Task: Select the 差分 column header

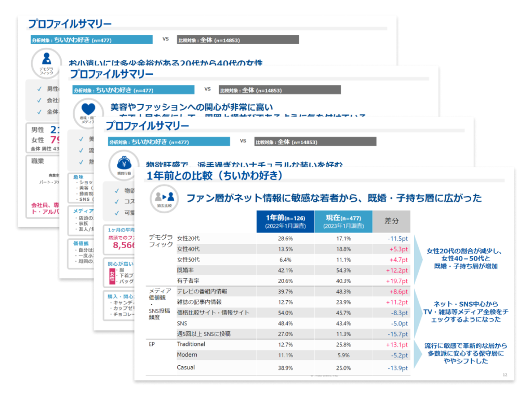Action: [391, 221]
